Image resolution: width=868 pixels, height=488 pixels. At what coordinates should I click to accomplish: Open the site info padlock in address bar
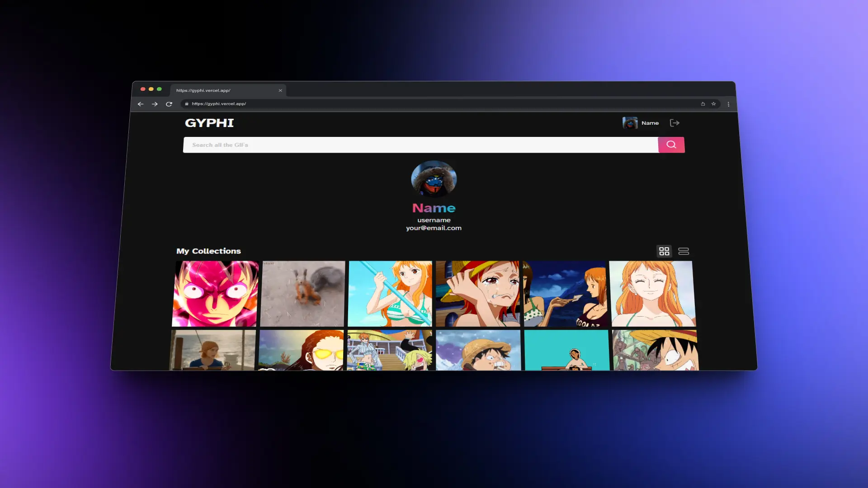click(x=186, y=103)
